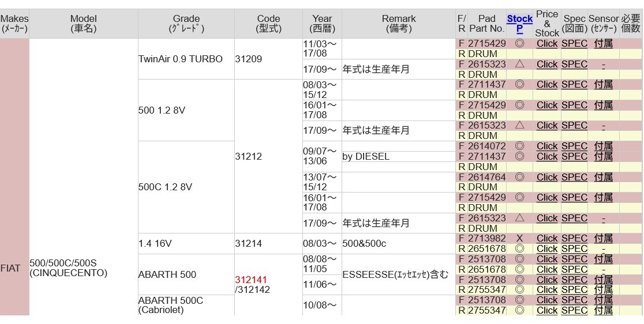Open SPEC link for 500C 16/01~17/08 pad

[574, 197]
